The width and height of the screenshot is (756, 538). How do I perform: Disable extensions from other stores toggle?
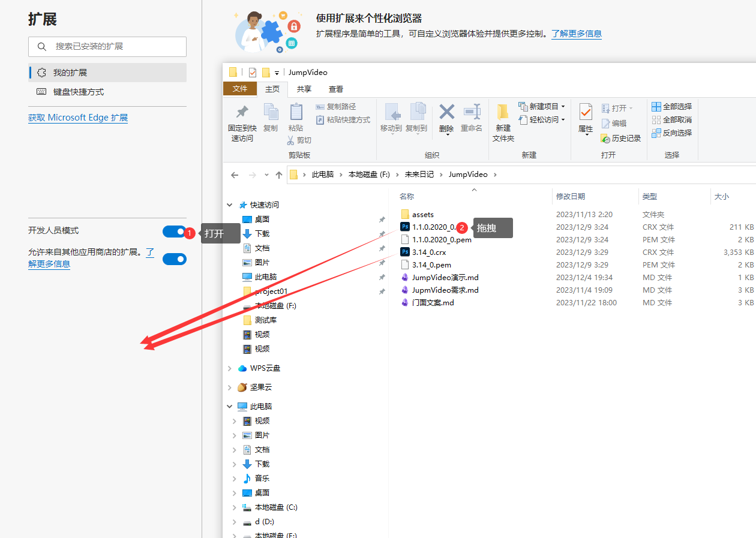pos(175,259)
